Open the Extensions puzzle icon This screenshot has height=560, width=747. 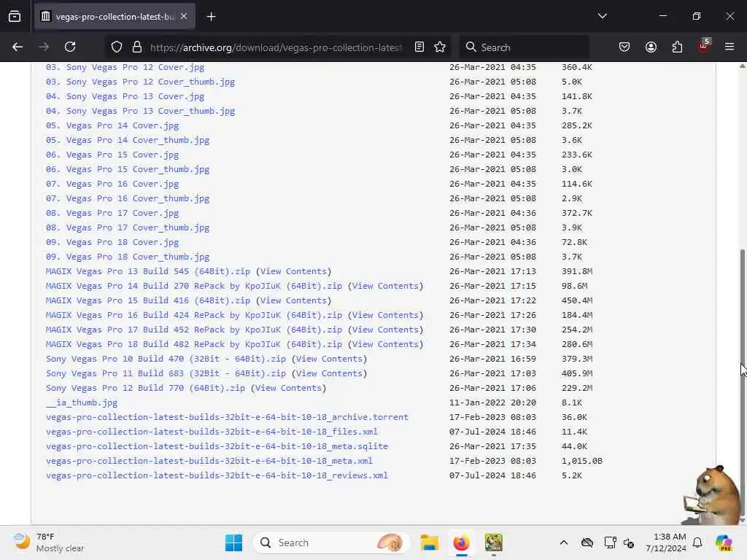677,47
